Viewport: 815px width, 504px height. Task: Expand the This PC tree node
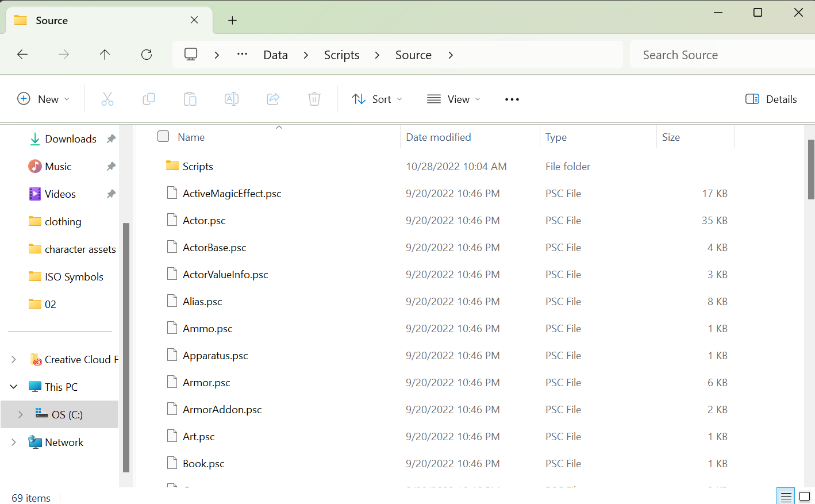click(13, 386)
